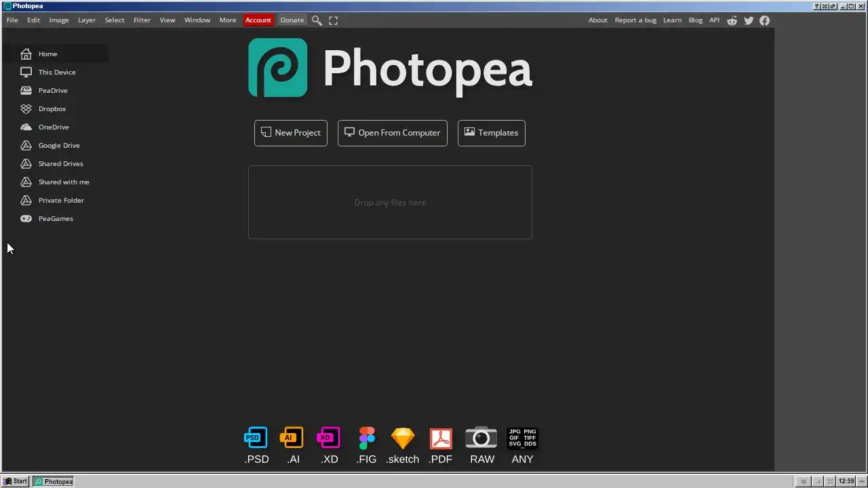The height and width of the screenshot is (488, 868).
Task: Open Photopea's Twitter page icon
Action: coord(749,20)
